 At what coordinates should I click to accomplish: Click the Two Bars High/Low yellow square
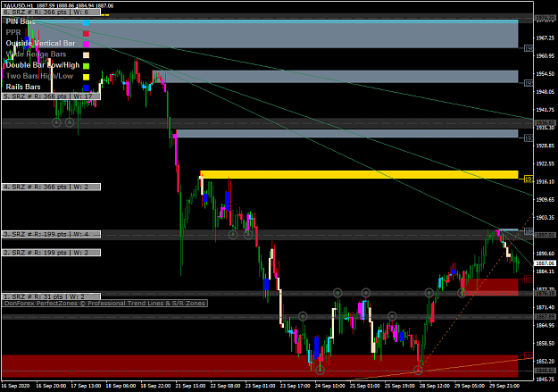[x=86, y=77]
